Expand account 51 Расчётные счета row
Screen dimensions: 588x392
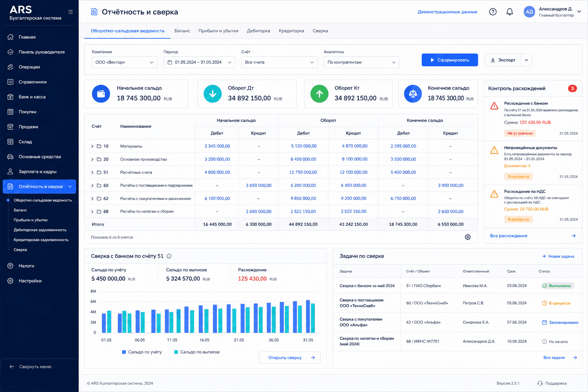click(92, 172)
